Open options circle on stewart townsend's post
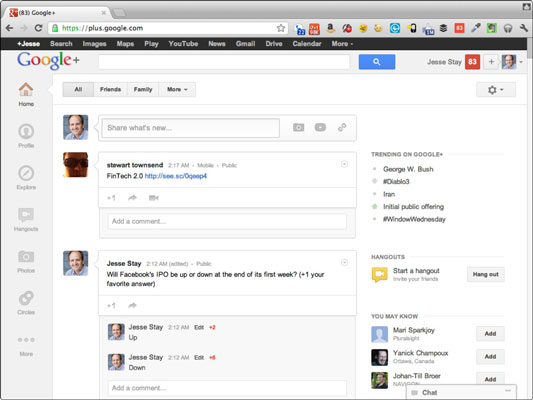 tap(344, 164)
